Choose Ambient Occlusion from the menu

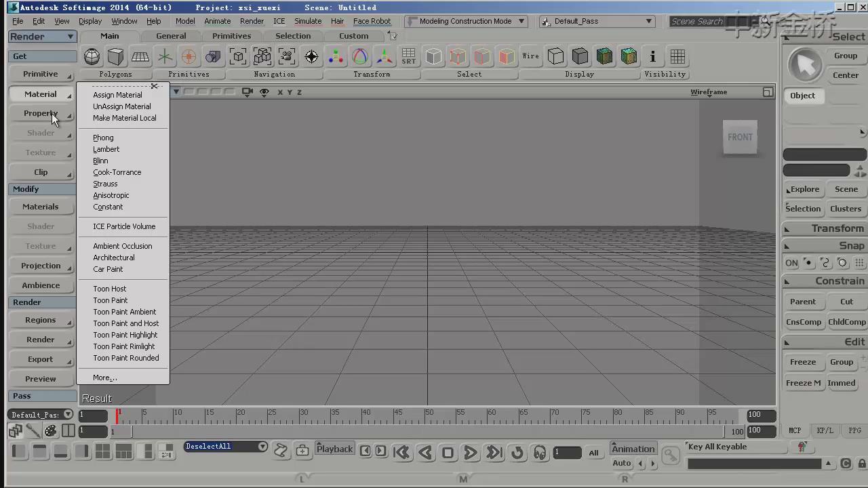(123, 246)
